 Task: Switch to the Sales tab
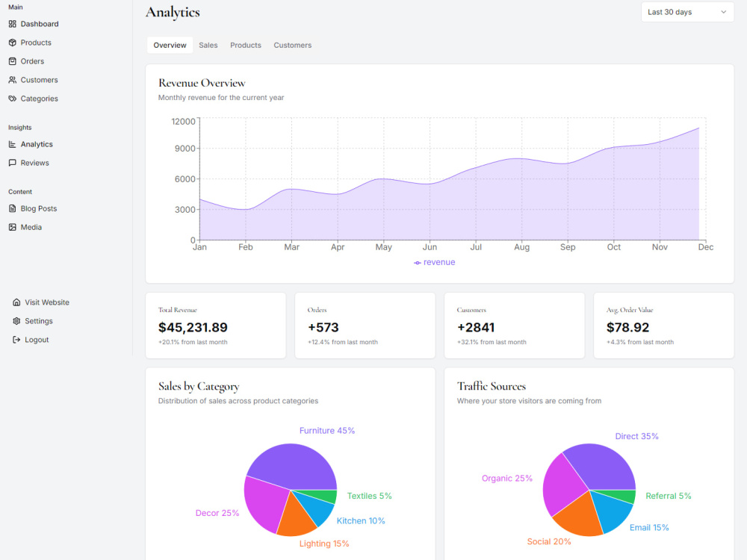click(208, 46)
